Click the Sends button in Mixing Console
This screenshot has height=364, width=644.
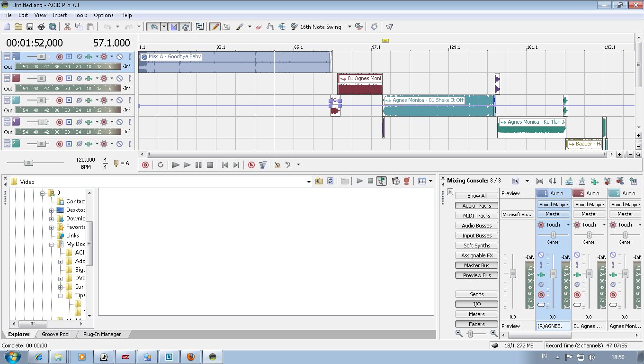point(477,294)
